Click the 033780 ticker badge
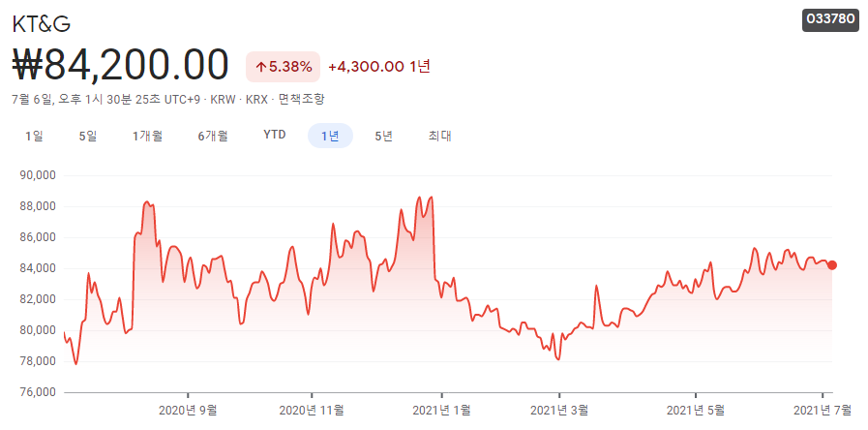Viewport: 868px width, 430px height. (x=830, y=19)
